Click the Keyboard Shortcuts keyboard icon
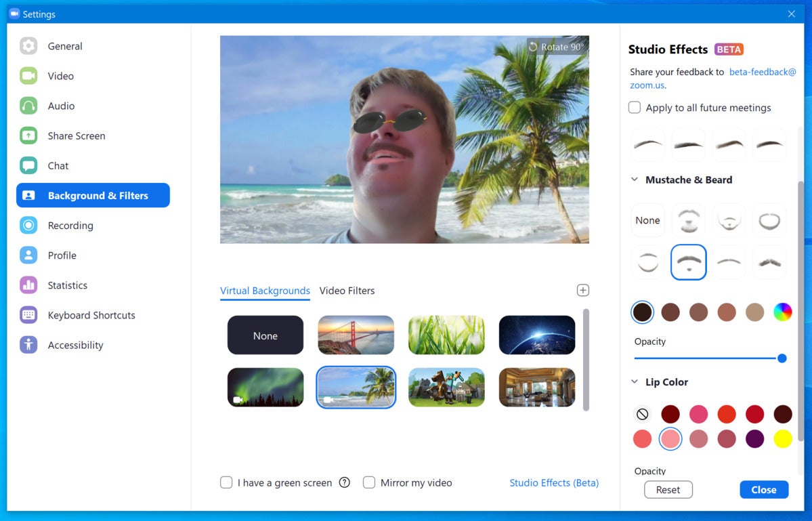812x521 pixels. (28, 315)
